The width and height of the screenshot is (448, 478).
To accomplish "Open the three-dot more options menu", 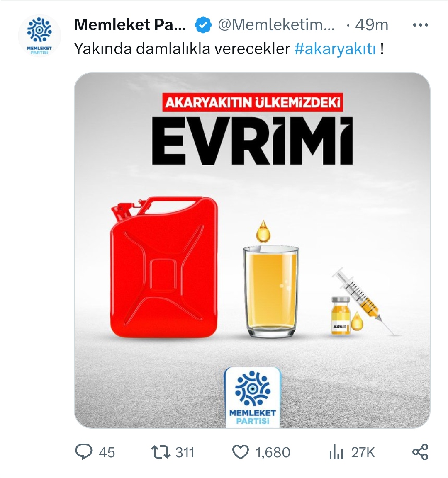I will click(421, 25).
